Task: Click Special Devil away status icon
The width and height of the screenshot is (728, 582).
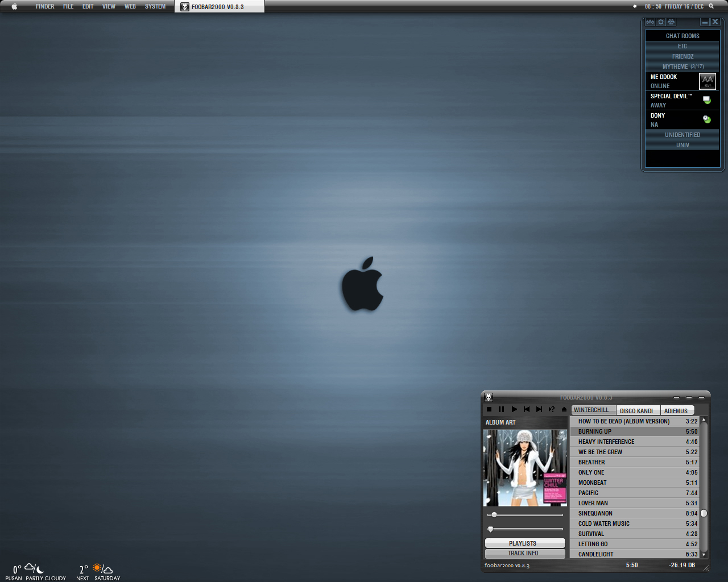Action: pyautogui.click(x=707, y=100)
